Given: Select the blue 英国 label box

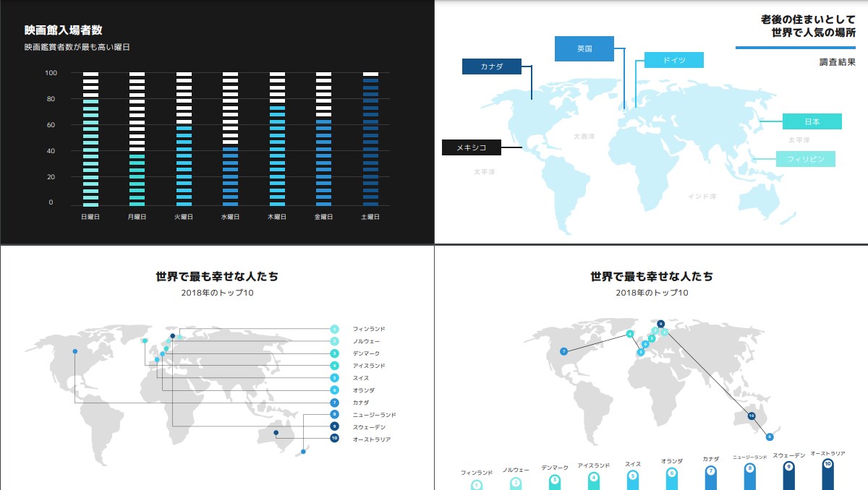Looking at the screenshot, I should (x=584, y=48).
